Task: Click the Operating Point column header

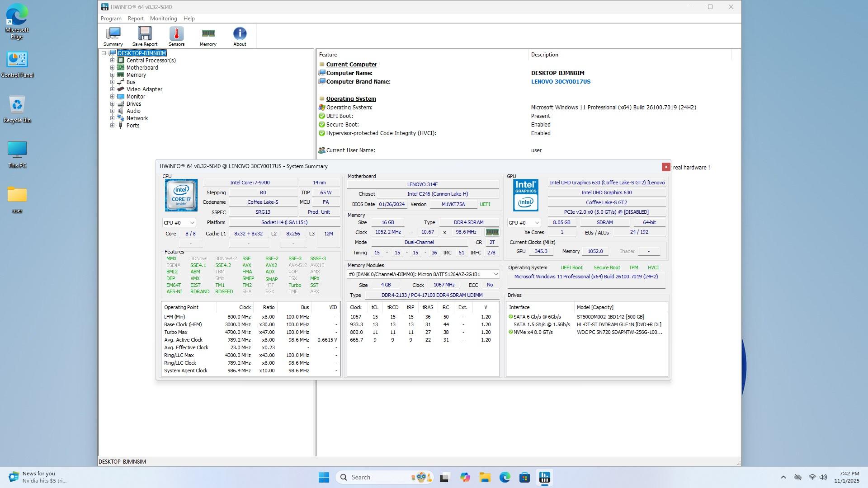Action: click(189, 307)
